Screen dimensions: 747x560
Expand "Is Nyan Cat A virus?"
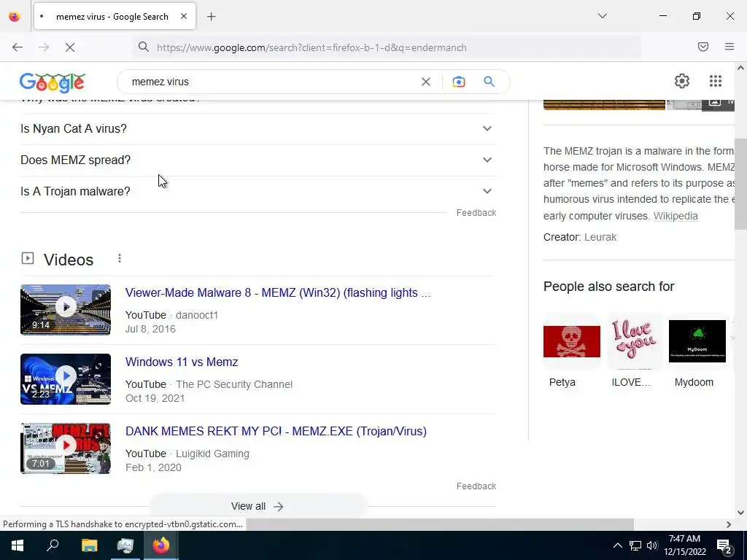click(x=258, y=128)
